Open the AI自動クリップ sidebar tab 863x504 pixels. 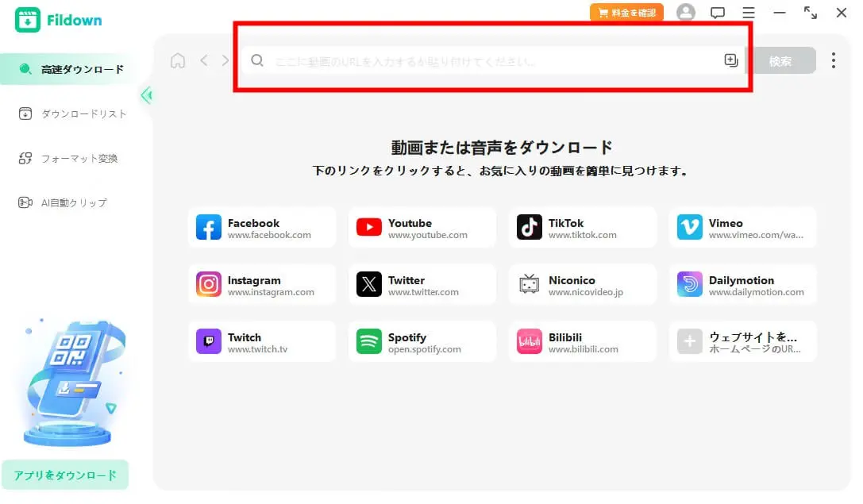63,202
